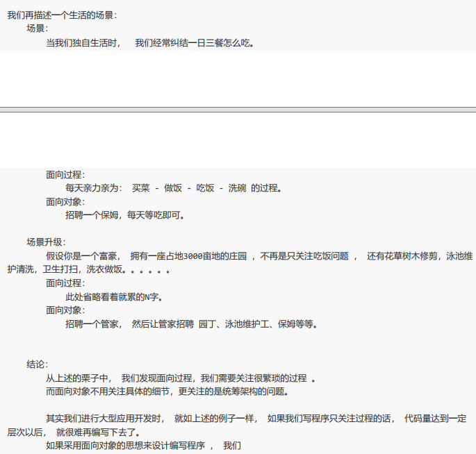Click the first "面向过程:" heading above 每天亲力亲为
Image resolution: width=476 pixels, height=454 pixels.
(65, 175)
